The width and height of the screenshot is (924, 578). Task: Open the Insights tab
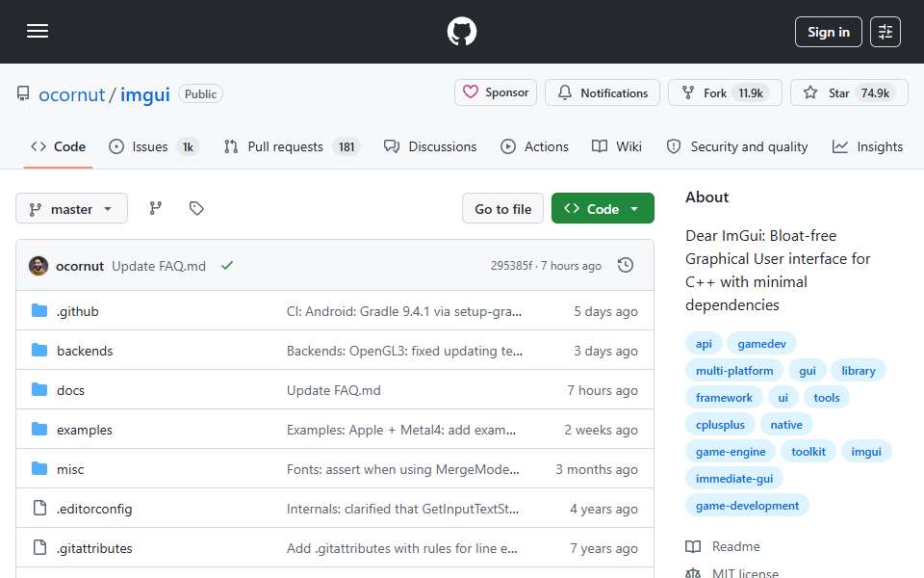pyautogui.click(x=867, y=146)
